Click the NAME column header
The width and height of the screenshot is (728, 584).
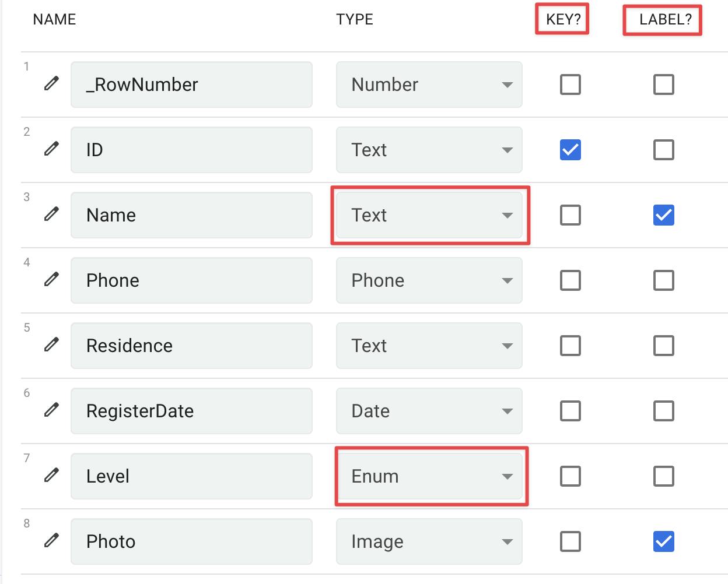[54, 19]
